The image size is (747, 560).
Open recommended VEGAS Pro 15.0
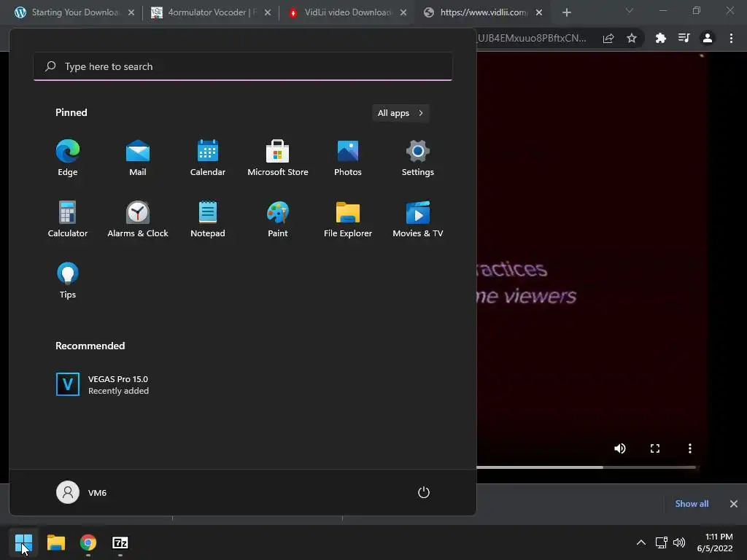[102, 384]
